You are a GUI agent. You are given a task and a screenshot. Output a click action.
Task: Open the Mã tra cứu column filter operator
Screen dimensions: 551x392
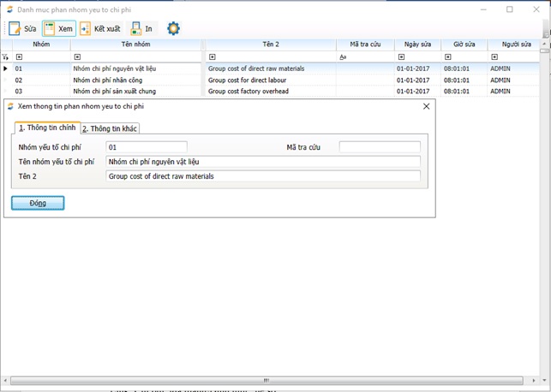tap(343, 57)
